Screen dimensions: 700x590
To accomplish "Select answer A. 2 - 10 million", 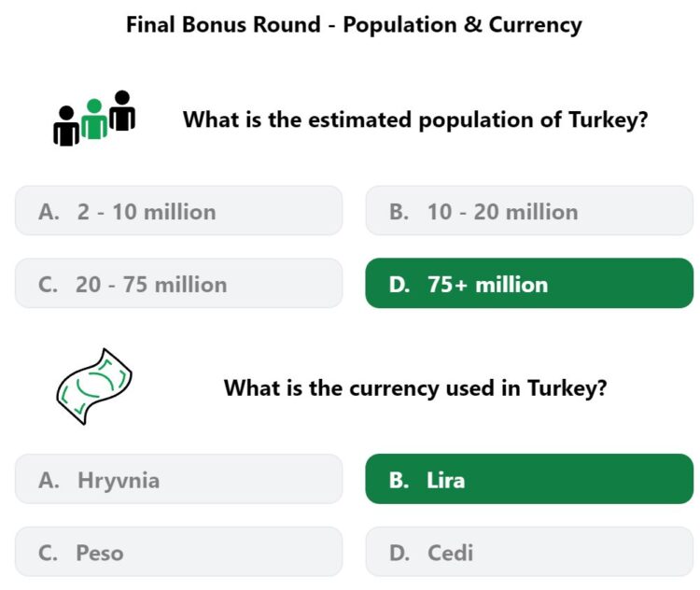I will (178, 211).
